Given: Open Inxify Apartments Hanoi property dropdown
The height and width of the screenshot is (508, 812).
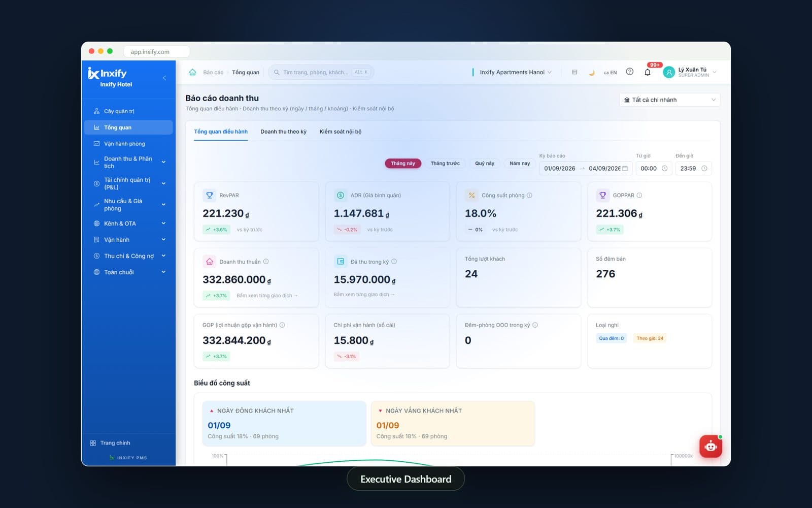Looking at the screenshot, I should coord(515,72).
